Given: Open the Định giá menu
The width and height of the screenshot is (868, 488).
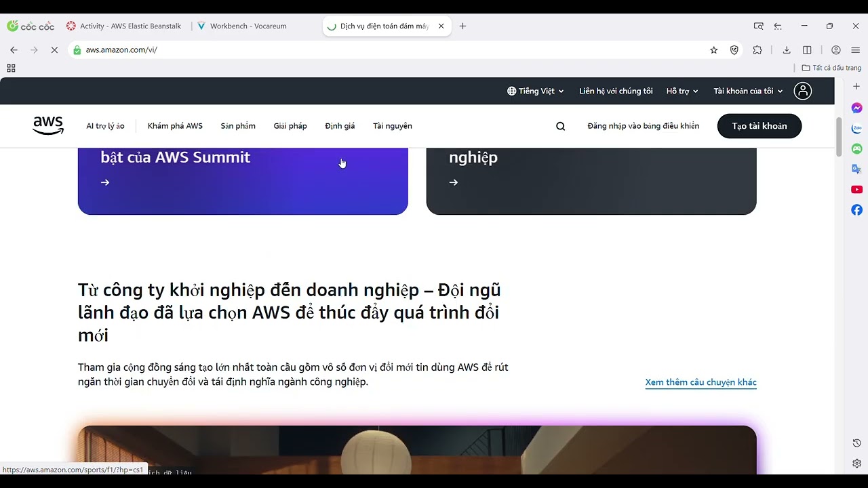Looking at the screenshot, I should (340, 126).
